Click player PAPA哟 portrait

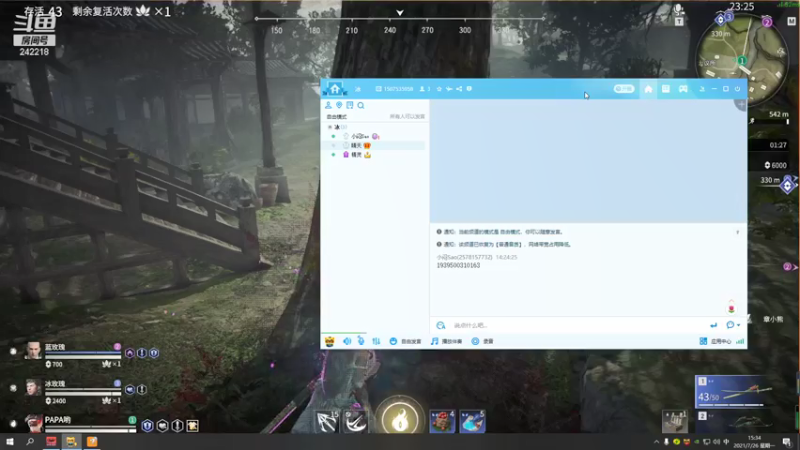(34, 423)
